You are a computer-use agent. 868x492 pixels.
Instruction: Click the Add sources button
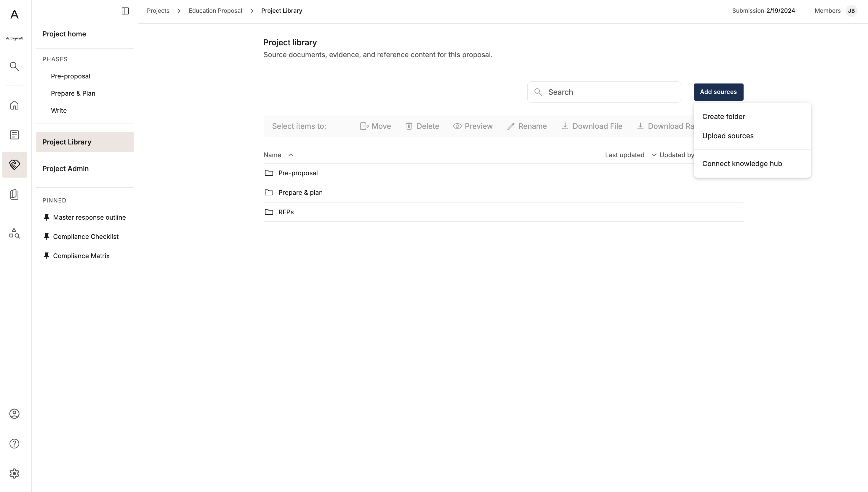(x=718, y=92)
